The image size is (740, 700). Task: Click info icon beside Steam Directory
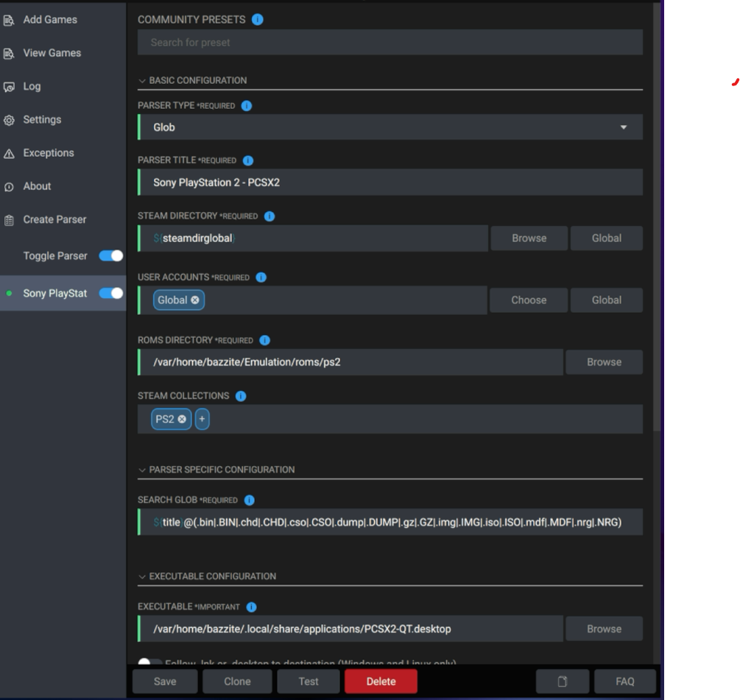pos(269,216)
